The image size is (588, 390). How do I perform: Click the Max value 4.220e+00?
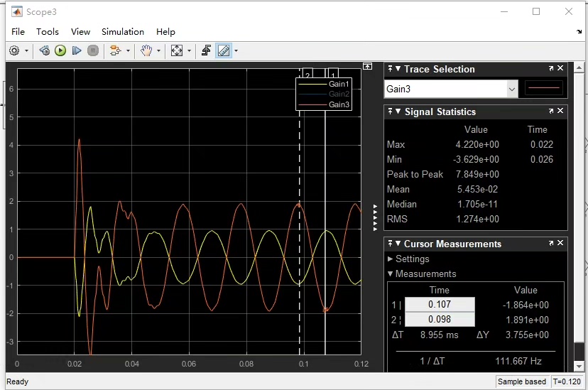[477, 145]
